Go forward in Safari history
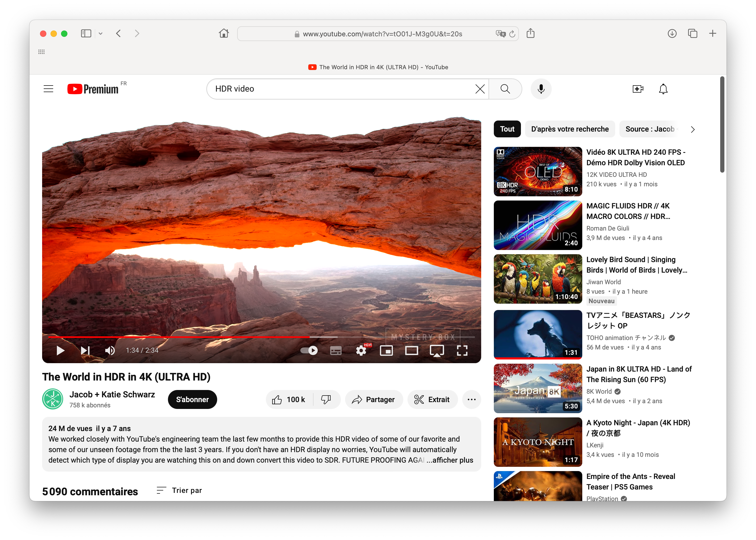This screenshot has width=756, height=540. pyautogui.click(x=137, y=33)
